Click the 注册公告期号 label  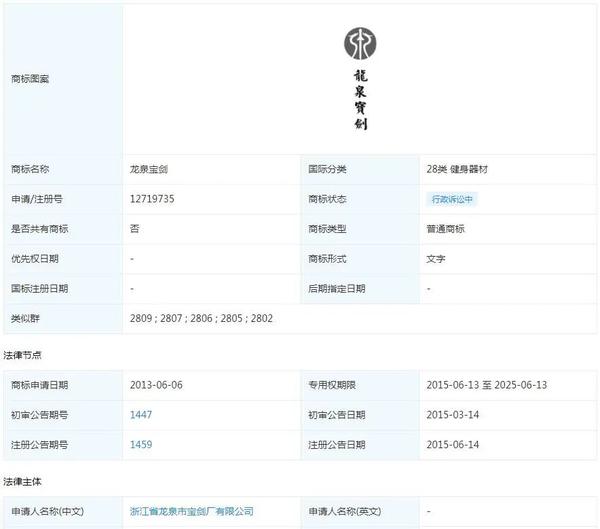point(39,445)
